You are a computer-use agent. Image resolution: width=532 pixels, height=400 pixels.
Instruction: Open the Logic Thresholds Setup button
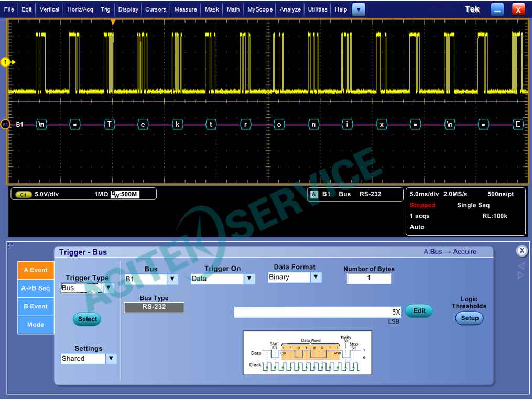(470, 318)
